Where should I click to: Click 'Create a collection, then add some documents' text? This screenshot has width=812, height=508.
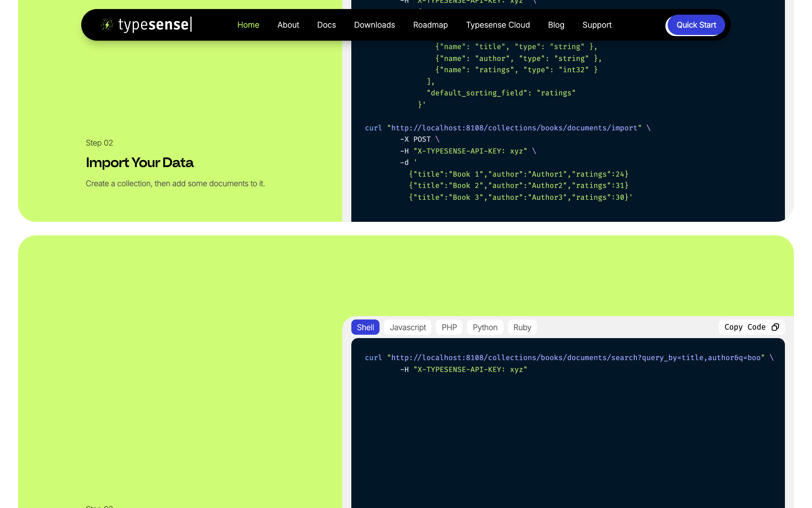(x=175, y=183)
